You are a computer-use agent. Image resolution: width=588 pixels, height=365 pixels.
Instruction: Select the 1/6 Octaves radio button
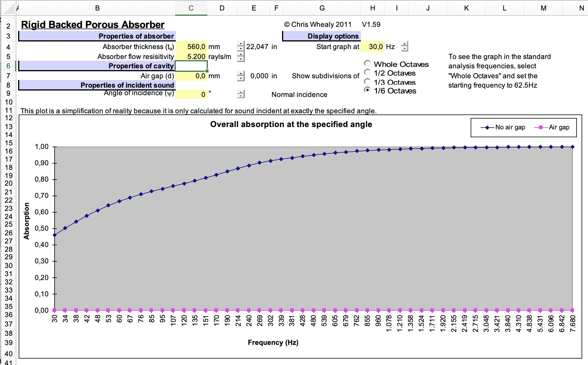point(367,90)
